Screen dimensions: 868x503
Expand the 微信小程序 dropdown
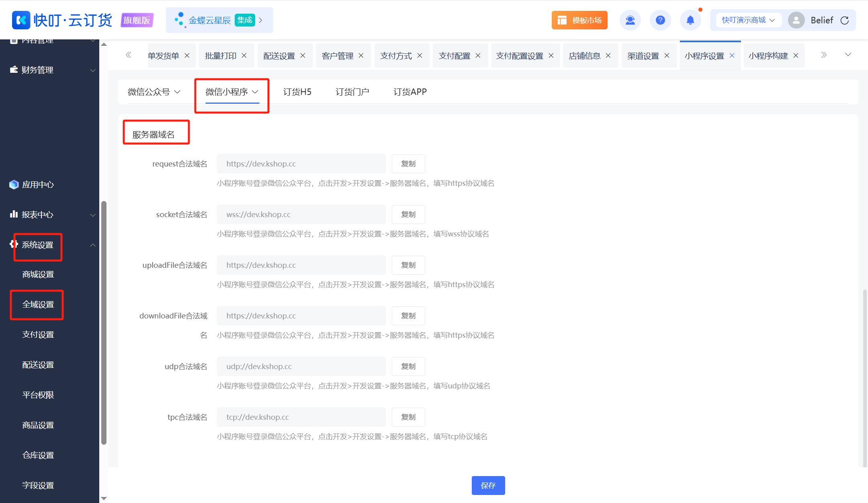point(255,92)
